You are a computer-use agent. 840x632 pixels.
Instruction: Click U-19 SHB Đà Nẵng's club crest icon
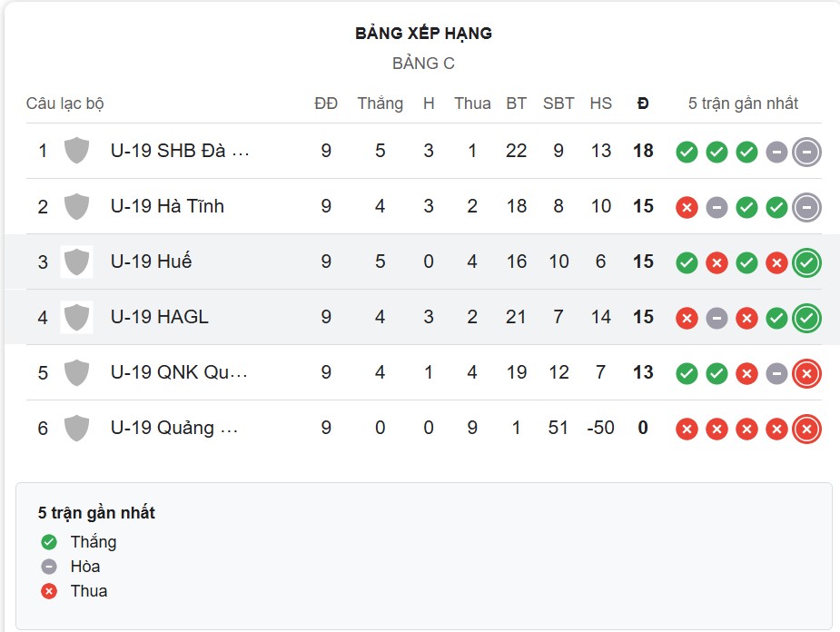76,151
